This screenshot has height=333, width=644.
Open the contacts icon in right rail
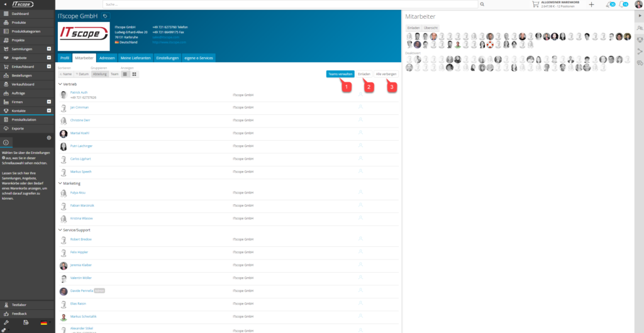[640, 28]
